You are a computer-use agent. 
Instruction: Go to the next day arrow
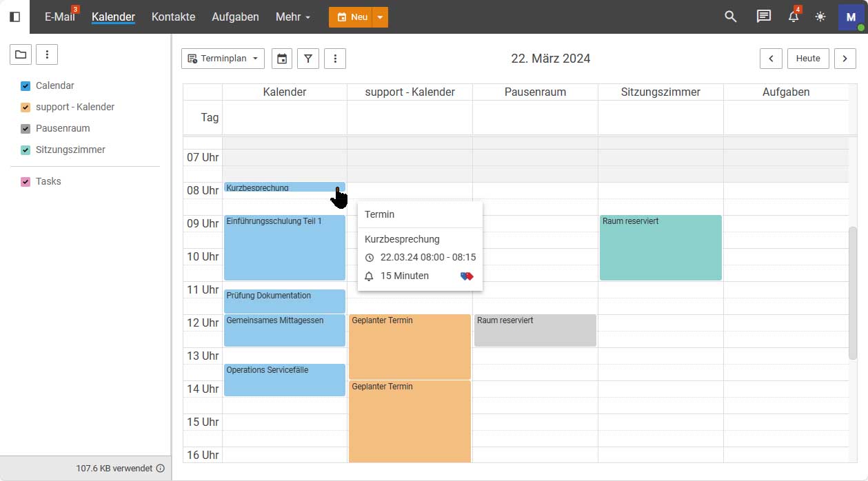845,59
